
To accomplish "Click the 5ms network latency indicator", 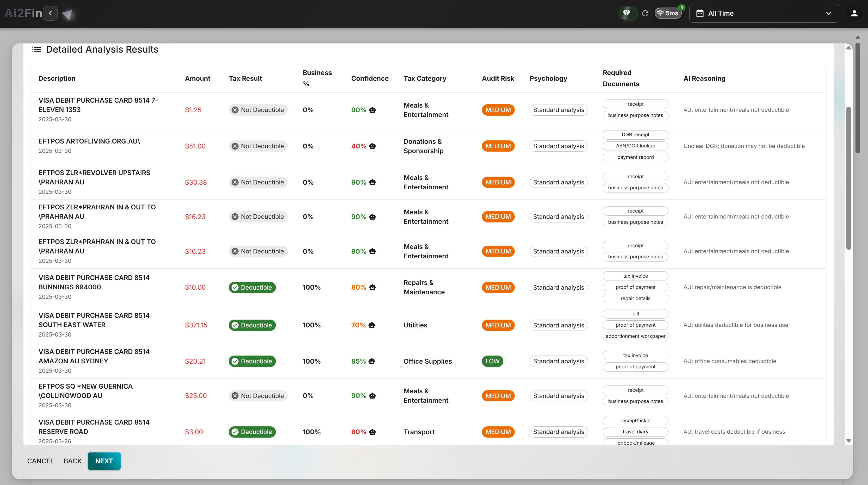I will 668,13.
